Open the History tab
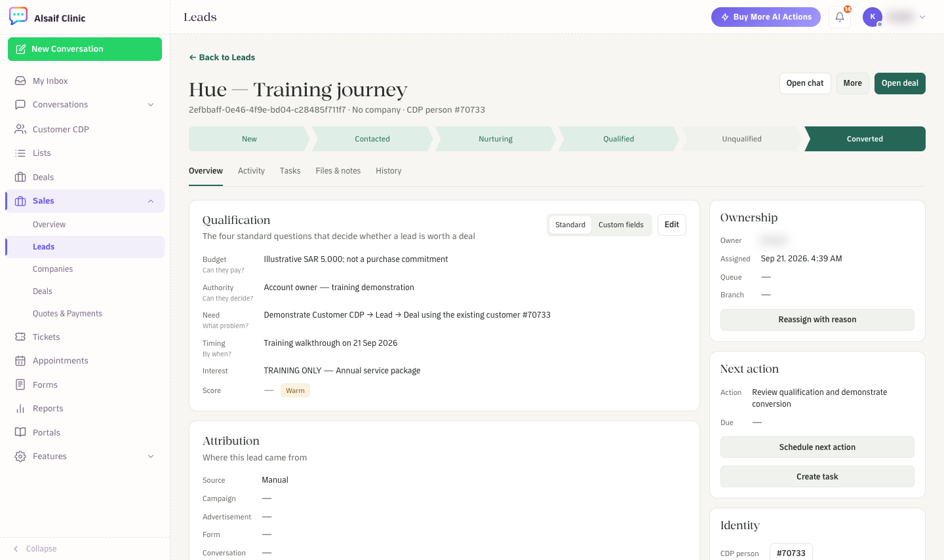The image size is (944, 560). coord(389,171)
